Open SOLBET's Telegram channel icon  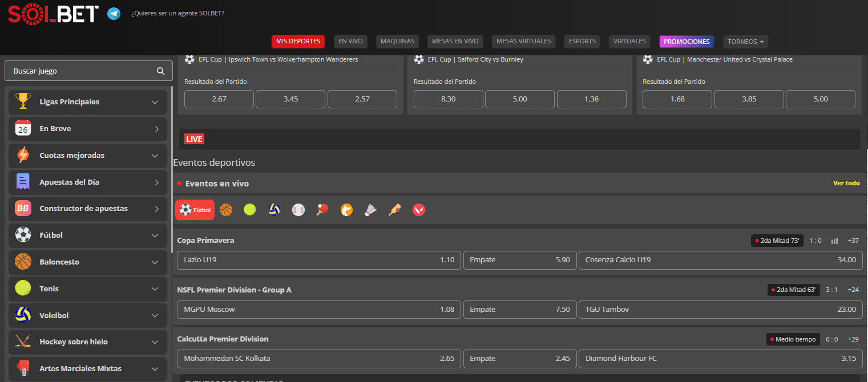point(114,13)
